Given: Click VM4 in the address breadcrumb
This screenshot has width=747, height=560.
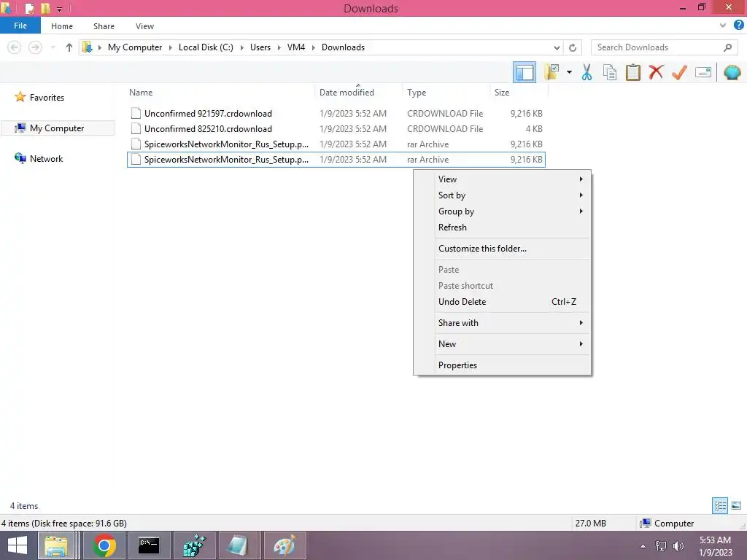Looking at the screenshot, I should 296,47.
